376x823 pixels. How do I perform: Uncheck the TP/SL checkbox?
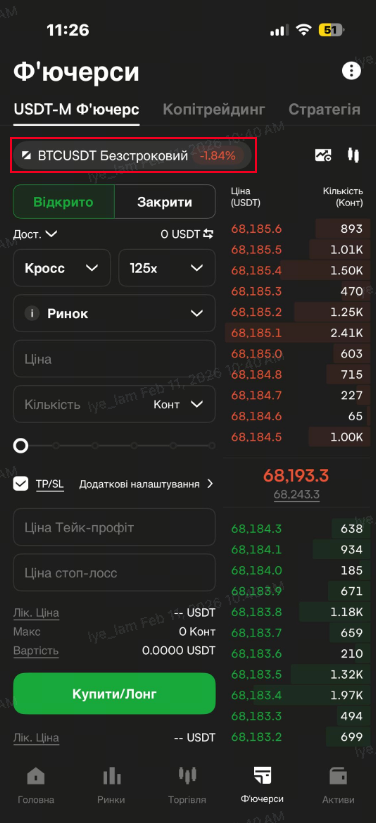point(20,483)
